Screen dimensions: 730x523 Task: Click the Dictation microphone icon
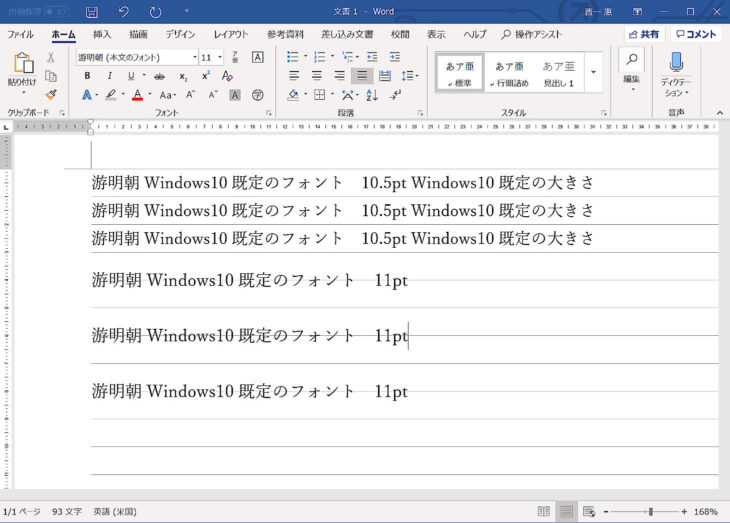(676, 64)
